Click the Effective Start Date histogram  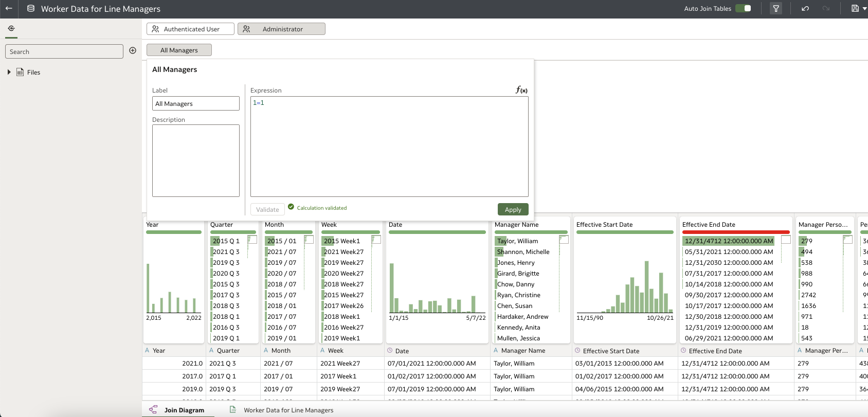625,286
